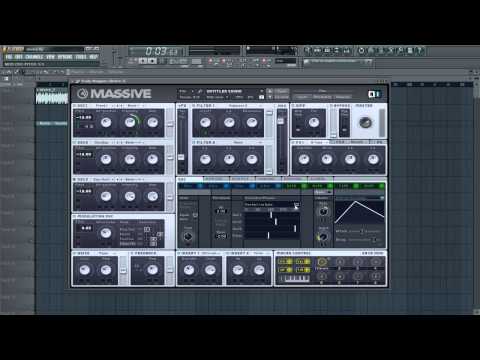Open the OPTIONS menu in FL Studio
480x360 pixels.
point(65,57)
